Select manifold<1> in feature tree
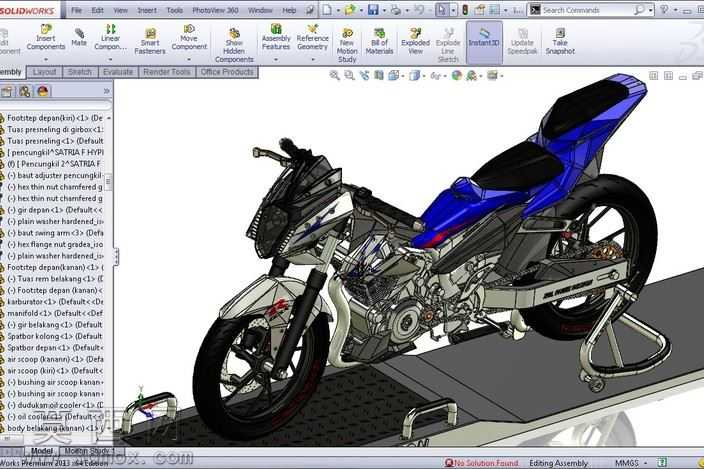 [55, 313]
